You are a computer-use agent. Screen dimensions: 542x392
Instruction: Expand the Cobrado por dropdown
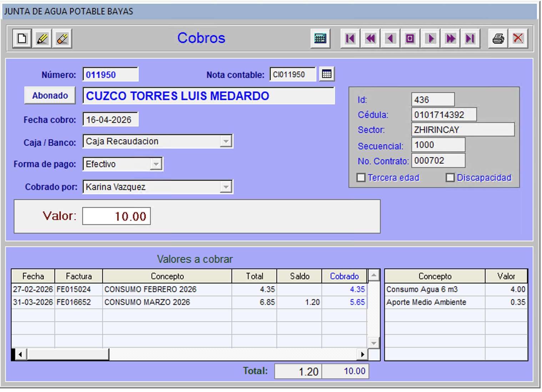click(x=226, y=187)
